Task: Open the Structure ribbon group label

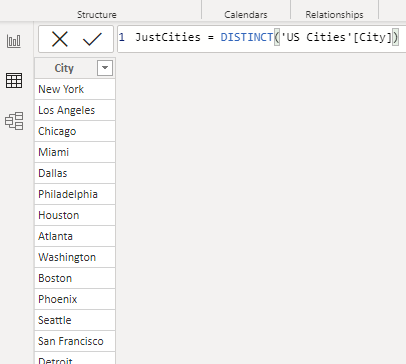Action: pos(97,15)
